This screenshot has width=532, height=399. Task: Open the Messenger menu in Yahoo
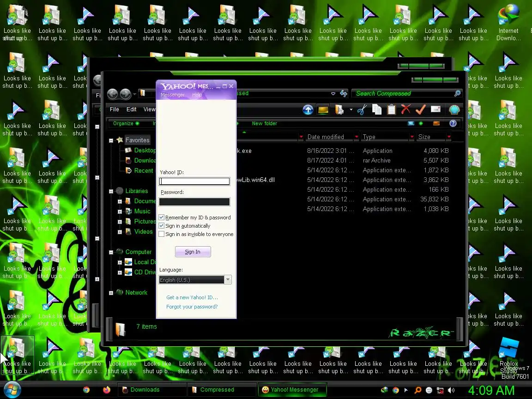[172, 95]
